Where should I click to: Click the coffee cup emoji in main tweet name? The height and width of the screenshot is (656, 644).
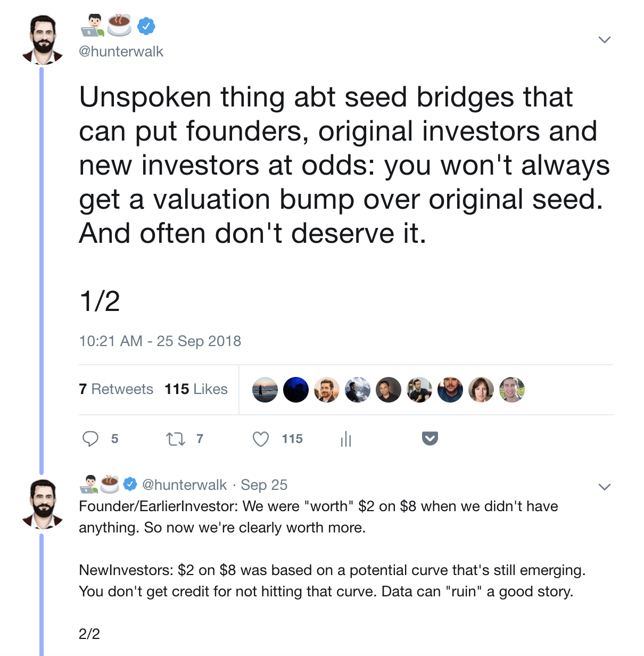pos(119,25)
